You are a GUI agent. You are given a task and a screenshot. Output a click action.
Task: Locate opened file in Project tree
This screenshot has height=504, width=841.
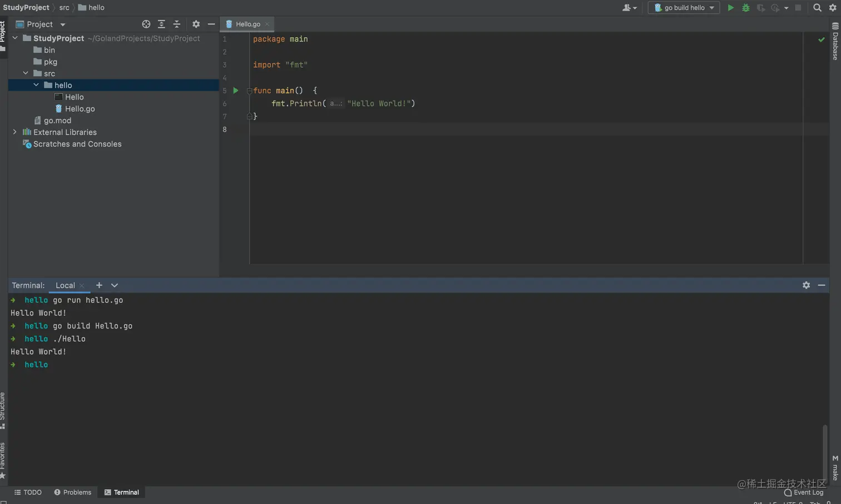146,24
